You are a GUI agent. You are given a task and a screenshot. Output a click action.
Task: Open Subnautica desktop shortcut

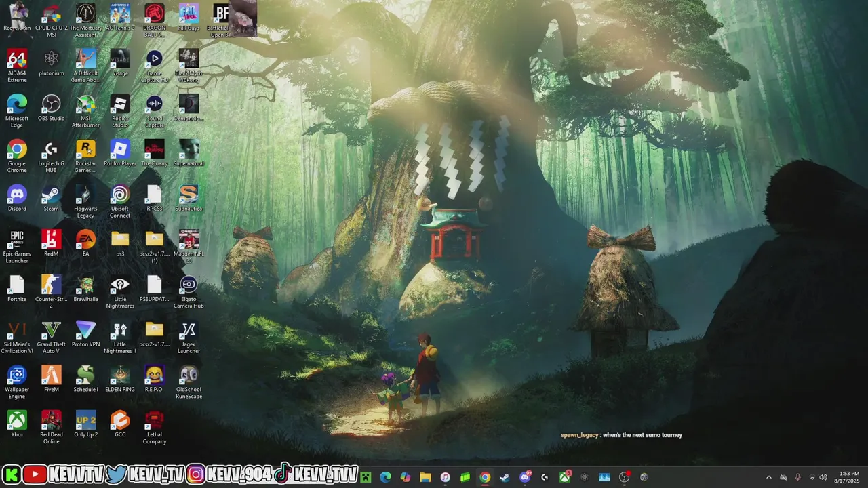[189, 199]
